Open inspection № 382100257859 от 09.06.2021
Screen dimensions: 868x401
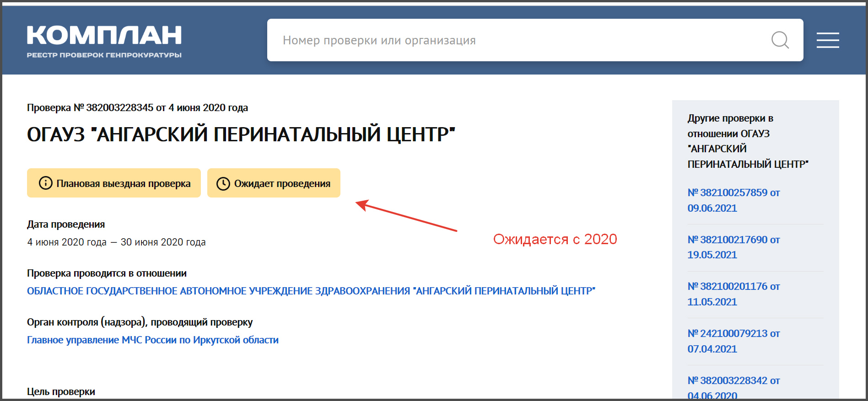[733, 200]
